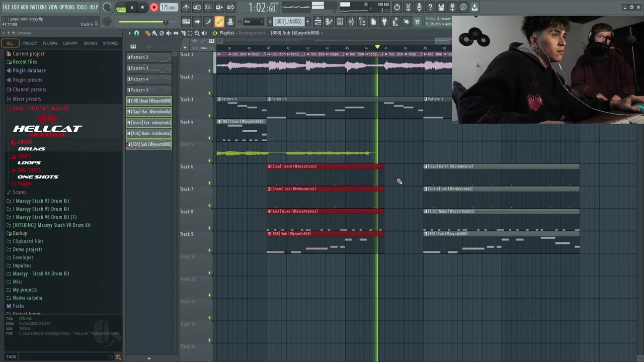This screenshot has width=644, height=362.
Task: Switch to the PLUGINS browser tab
Action: 50,43
